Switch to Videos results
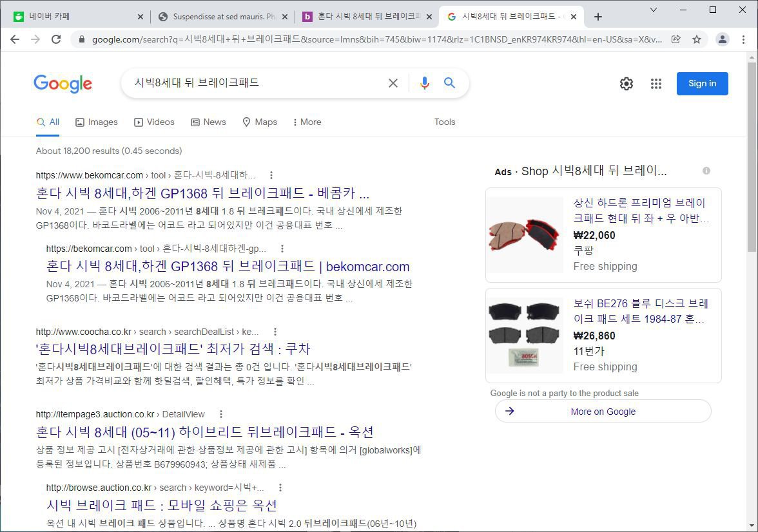The width and height of the screenshot is (758, 532). (154, 122)
